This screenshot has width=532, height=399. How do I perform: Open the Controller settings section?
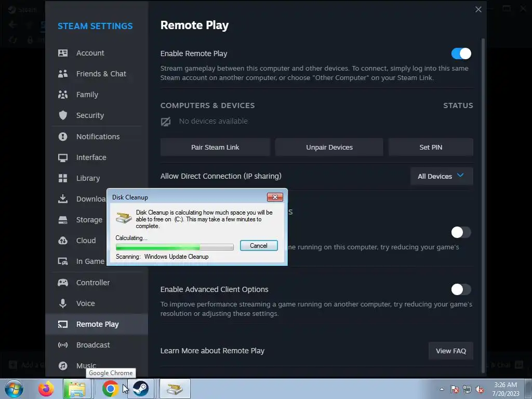(96, 283)
